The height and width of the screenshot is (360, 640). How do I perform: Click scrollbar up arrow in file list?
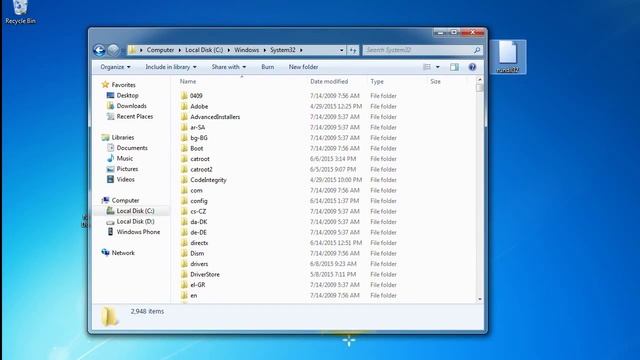pyautogui.click(x=480, y=80)
